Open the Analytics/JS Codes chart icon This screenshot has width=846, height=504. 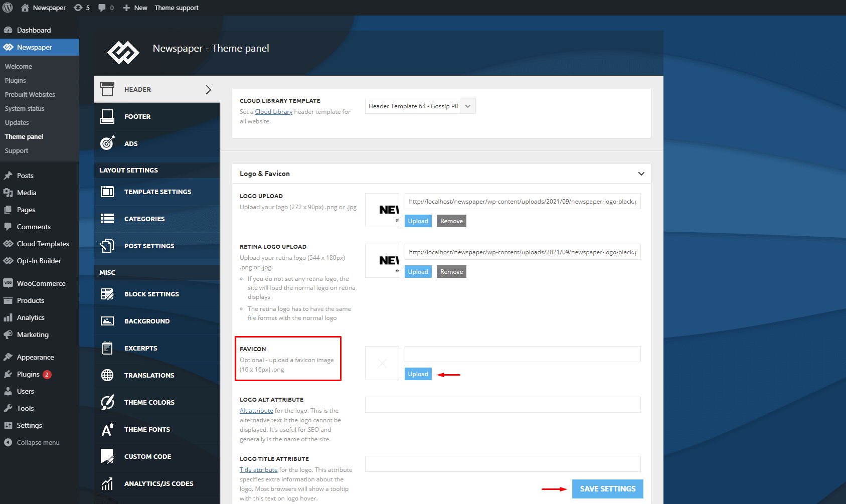(x=107, y=483)
